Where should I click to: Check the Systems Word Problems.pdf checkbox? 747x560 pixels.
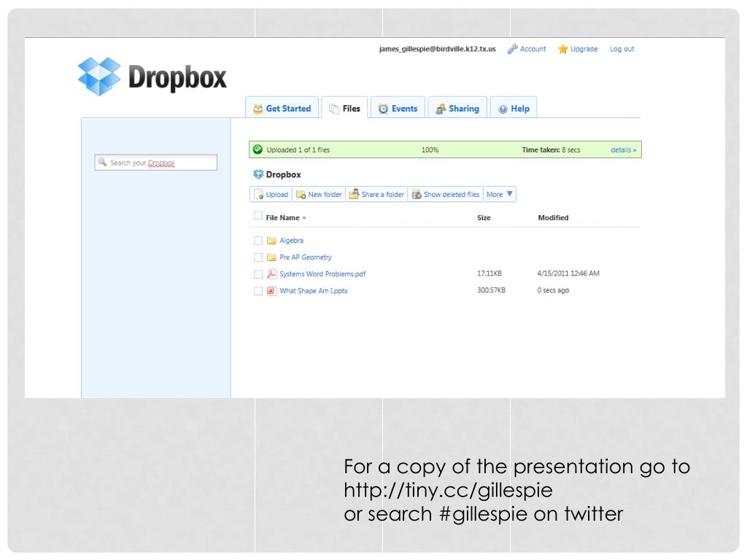(x=258, y=274)
